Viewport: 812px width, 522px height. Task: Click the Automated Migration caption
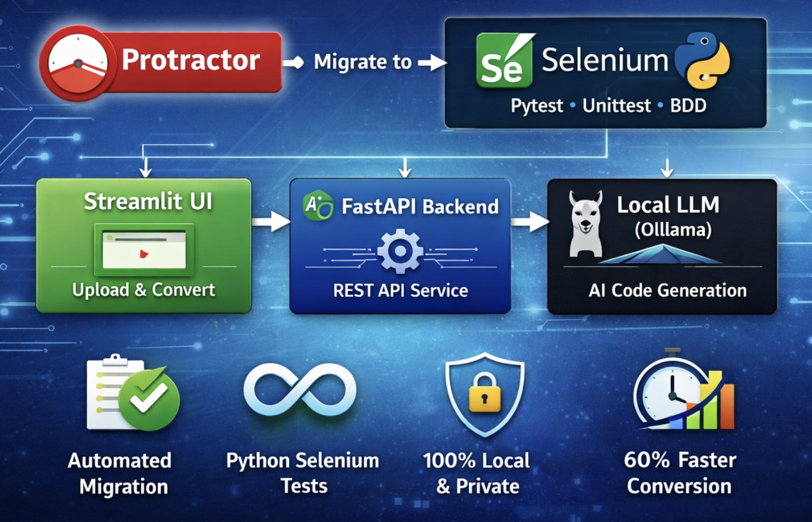tap(121, 473)
